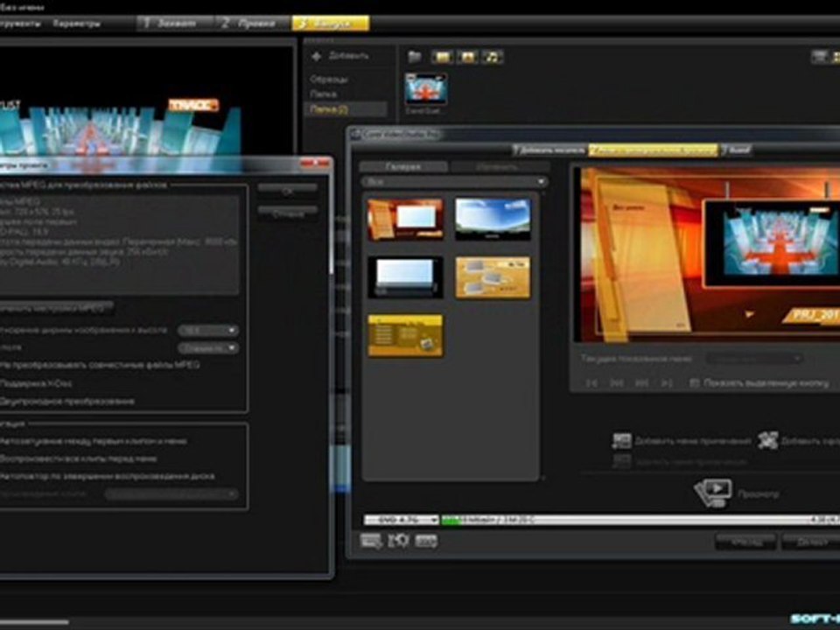This screenshot has width=840, height=630.
Task: Click OK in the project settings dialog
Action: (x=287, y=190)
